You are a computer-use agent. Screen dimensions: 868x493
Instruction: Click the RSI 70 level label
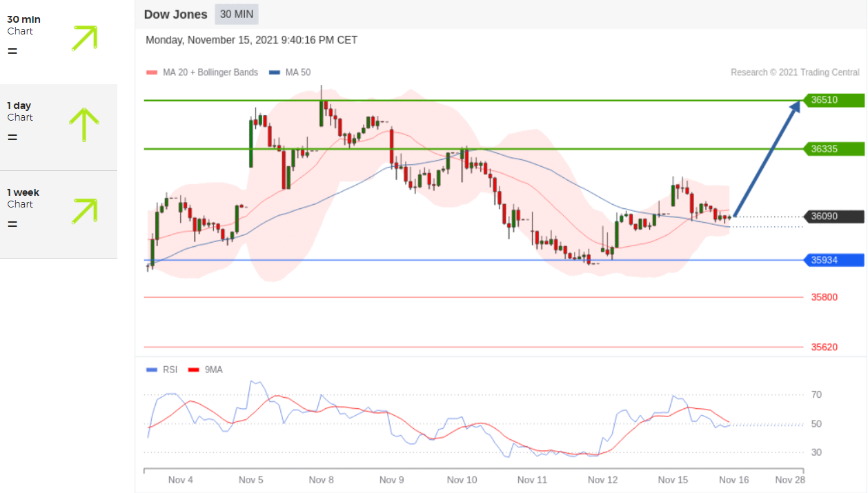[x=816, y=394]
